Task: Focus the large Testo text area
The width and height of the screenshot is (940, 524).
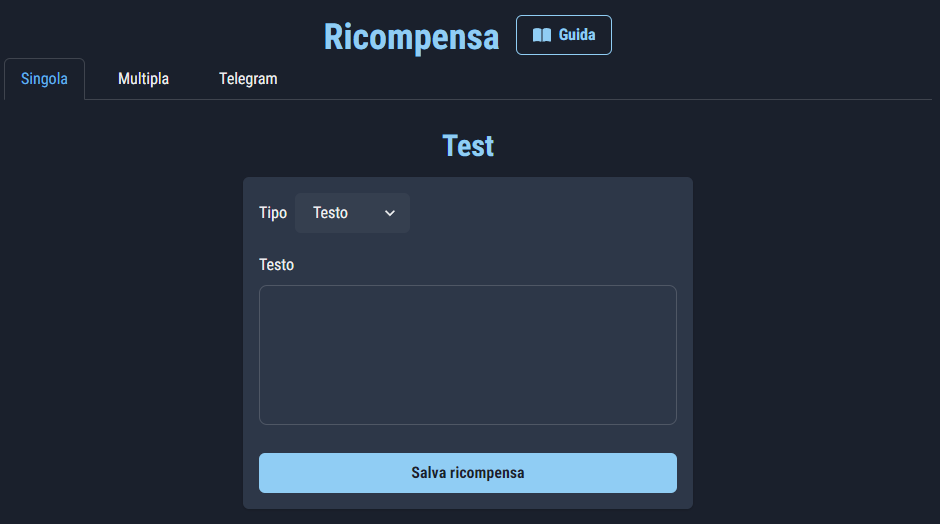Action: tap(467, 355)
